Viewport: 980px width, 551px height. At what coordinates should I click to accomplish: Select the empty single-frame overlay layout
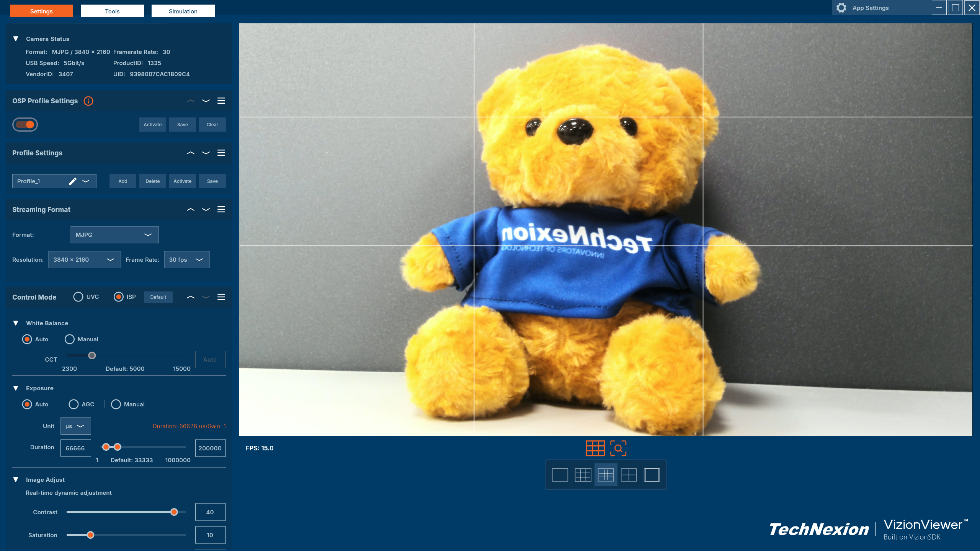click(560, 475)
